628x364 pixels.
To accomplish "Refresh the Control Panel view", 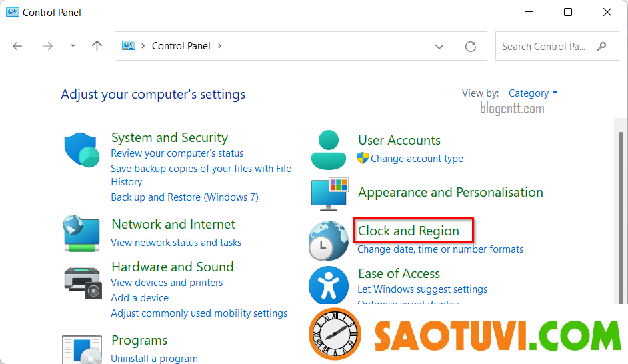I will point(471,47).
